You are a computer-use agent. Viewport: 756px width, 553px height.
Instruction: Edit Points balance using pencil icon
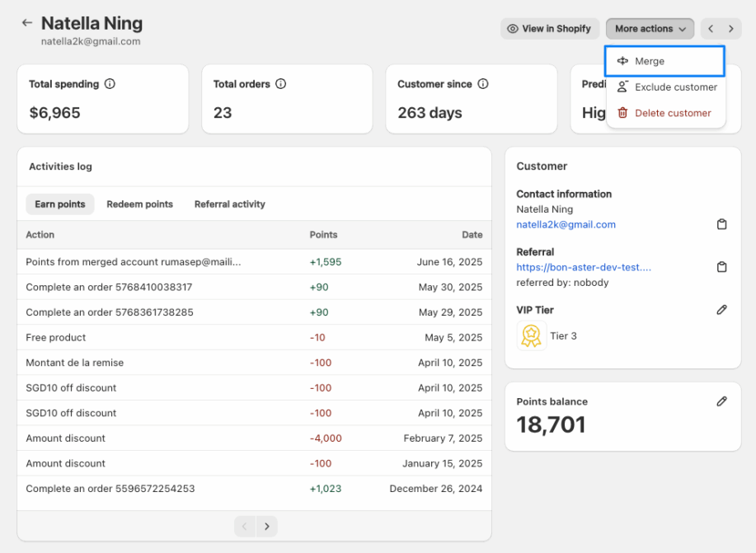[721, 401]
